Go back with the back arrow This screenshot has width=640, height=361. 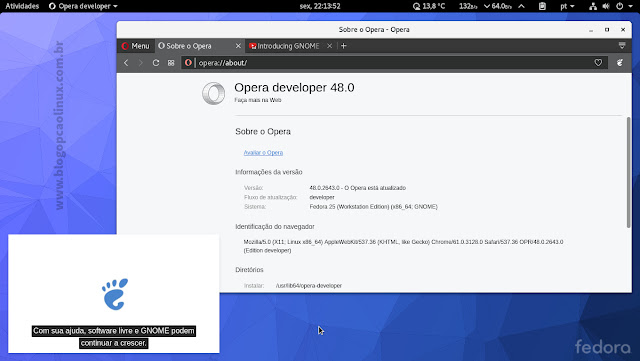[x=126, y=63]
